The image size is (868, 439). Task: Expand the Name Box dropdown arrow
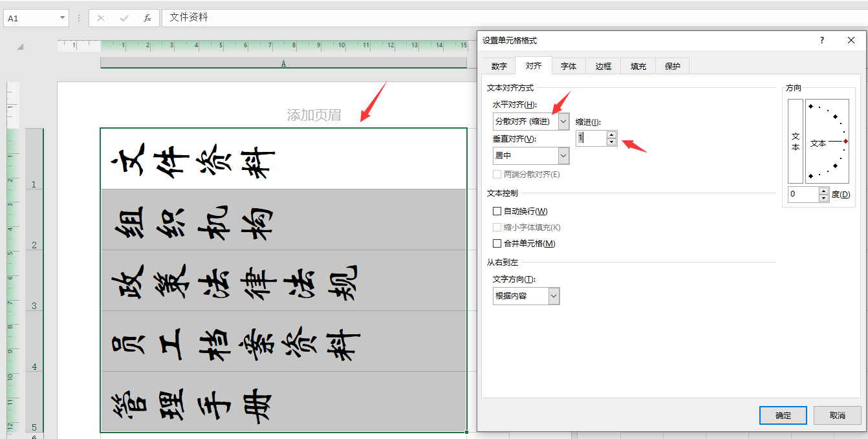coord(62,18)
